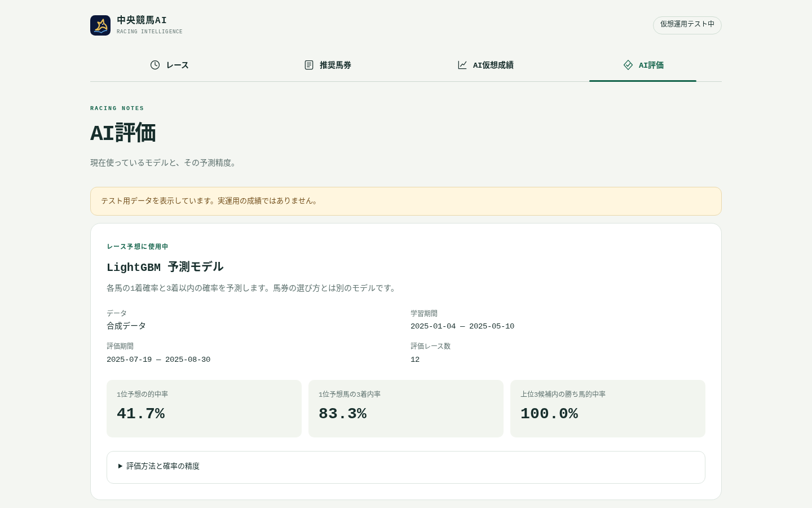Click the LightGBM 予測モデル heading

pyautogui.click(x=165, y=267)
